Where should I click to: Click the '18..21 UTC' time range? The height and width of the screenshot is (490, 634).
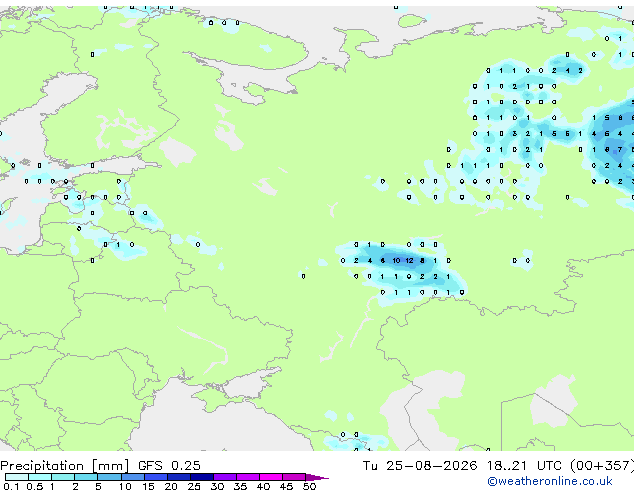coord(524,466)
